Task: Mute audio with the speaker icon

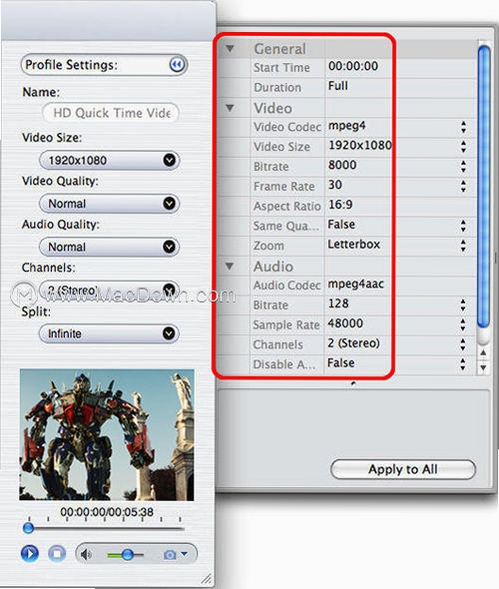Action: (86, 554)
